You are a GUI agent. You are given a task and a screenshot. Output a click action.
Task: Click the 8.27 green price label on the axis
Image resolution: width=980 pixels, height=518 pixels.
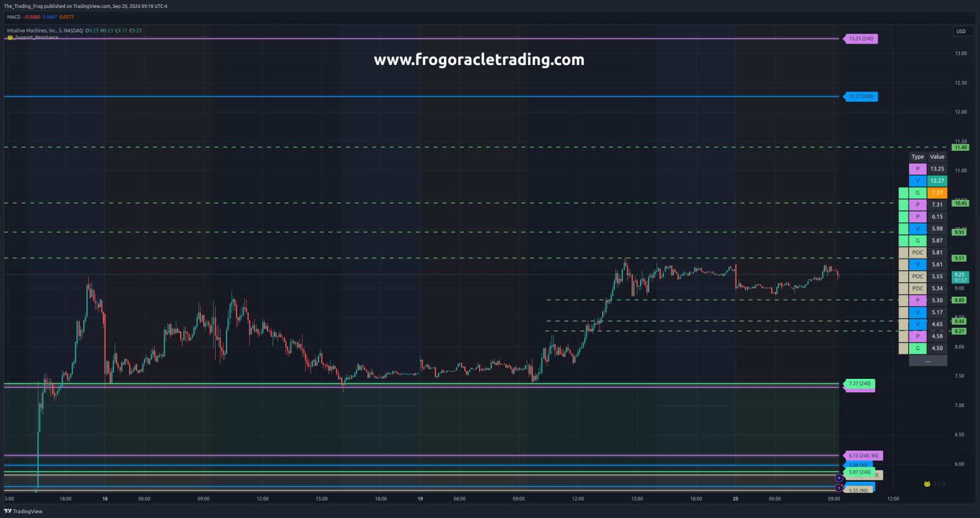(x=959, y=331)
